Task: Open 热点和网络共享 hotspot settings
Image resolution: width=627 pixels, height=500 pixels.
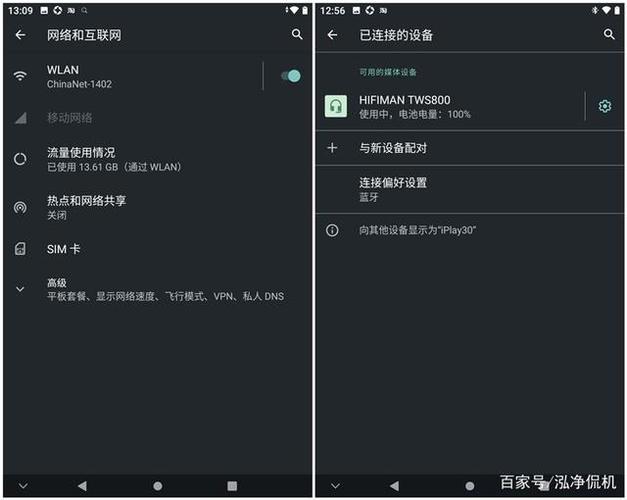Action: click(x=158, y=207)
